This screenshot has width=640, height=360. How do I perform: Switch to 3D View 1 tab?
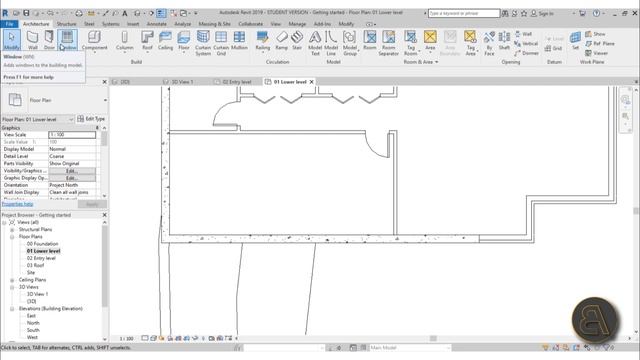(178, 82)
